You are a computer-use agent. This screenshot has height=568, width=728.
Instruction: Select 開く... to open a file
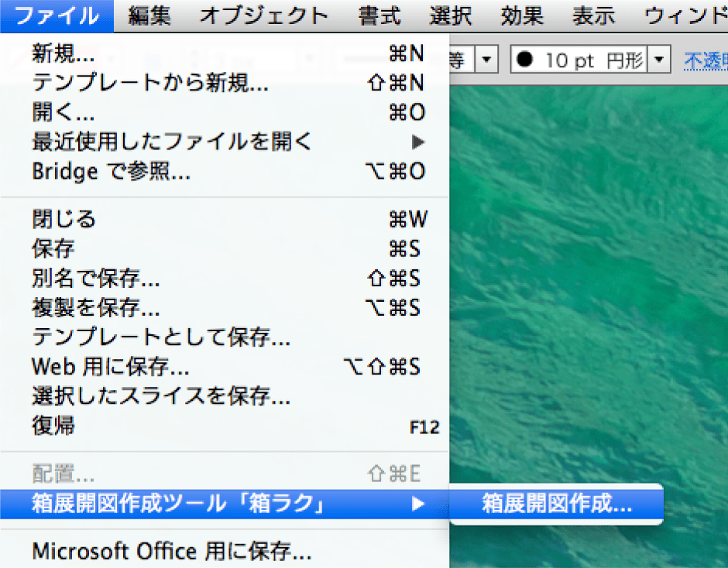pos(64,112)
